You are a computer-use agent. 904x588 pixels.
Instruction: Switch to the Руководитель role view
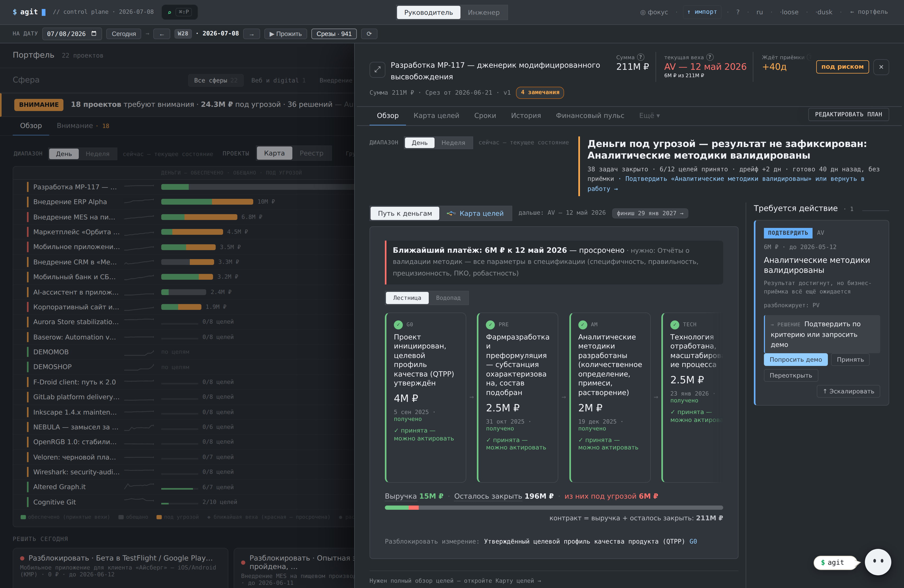pos(428,12)
